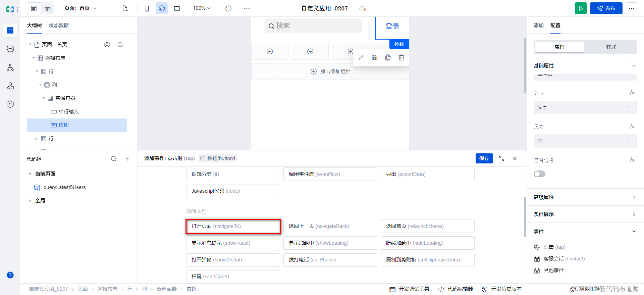Collapse the 普通容器 tree node
The width and height of the screenshot is (644, 295).
pos(44,98)
